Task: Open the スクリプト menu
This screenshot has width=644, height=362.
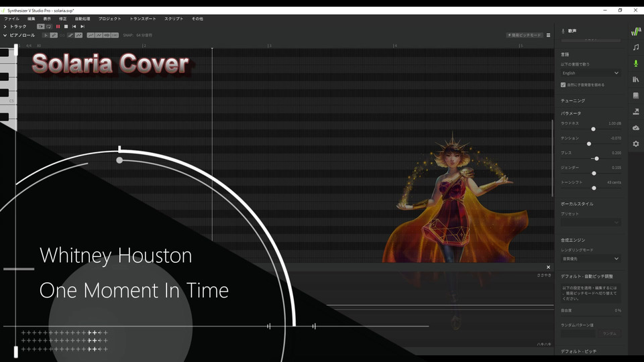Action: 174,19
